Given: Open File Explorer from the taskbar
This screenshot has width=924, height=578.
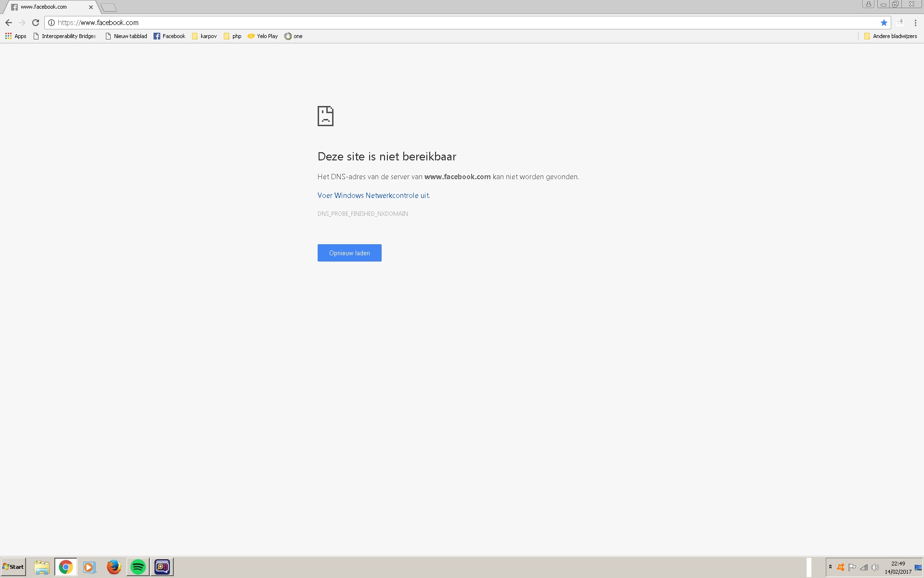Looking at the screenshot, I should tap(42, 567).
